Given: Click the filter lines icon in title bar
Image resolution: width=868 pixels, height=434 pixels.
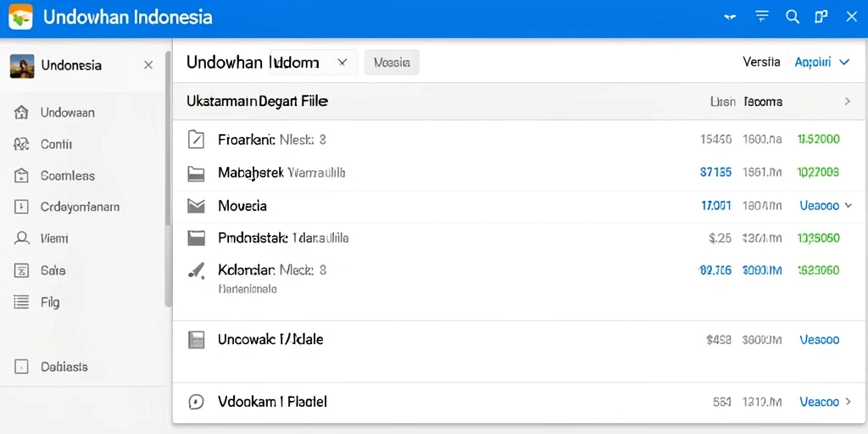Looking at the screenshot, I should pos(762,17).
